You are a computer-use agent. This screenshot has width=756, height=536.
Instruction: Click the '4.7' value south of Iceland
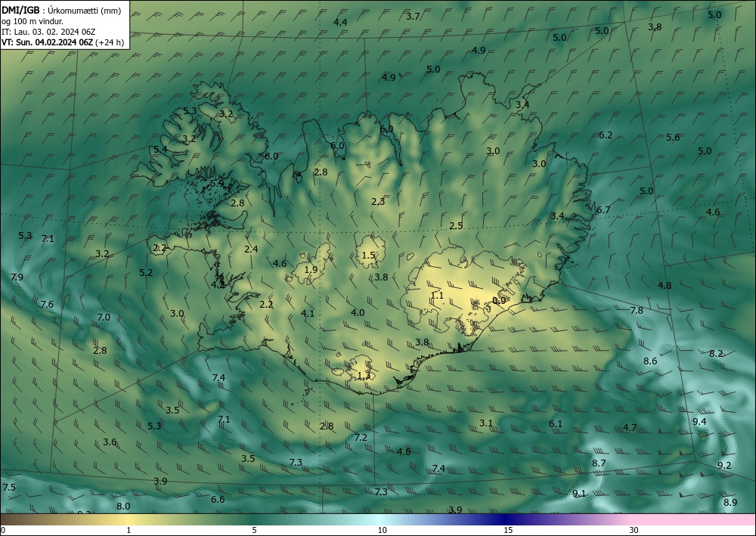point(630,428)
